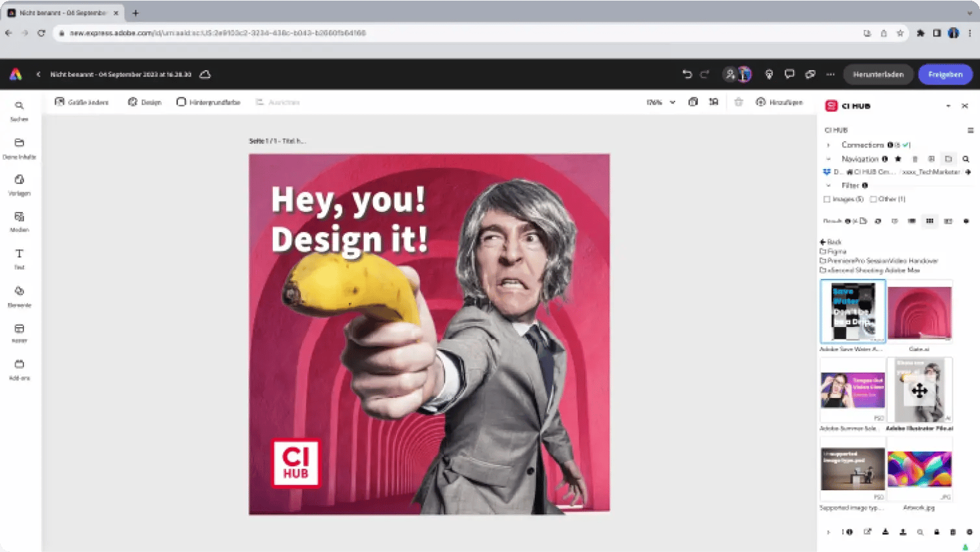This screenshot has width=980, height=552.
Task: Undo the last action
Action: pyautogui.click(x=687, y=74)
